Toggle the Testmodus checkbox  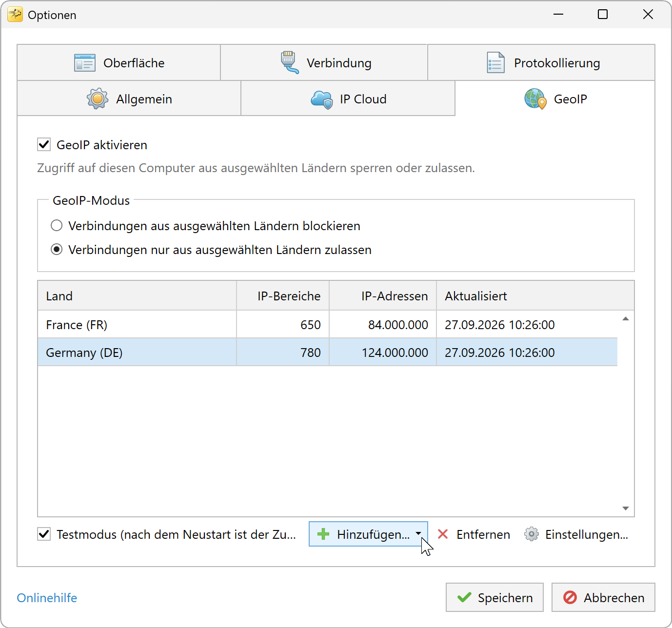[x=44, y=534]
